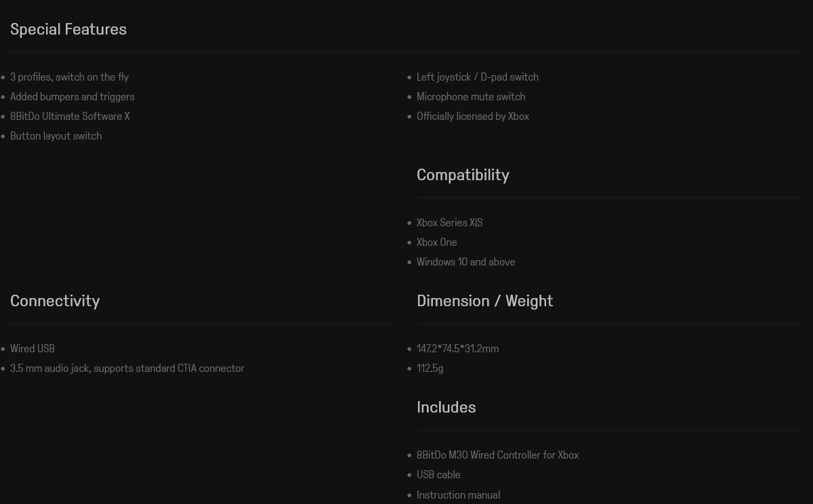Click 'Windows 10 and above' entry
This screenshot has height=504, width=813.
[466, 262]
